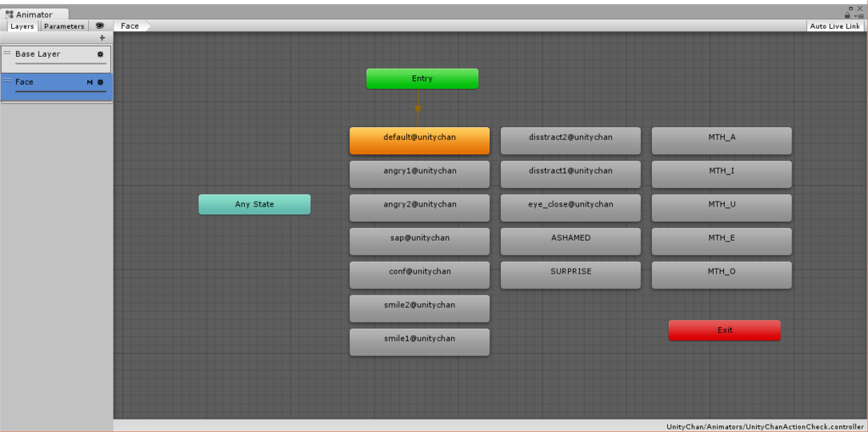Adjust the Base Layer weight slider
Image resolution: width=868 pixels, height=432 pixels.
coord(60,64)
